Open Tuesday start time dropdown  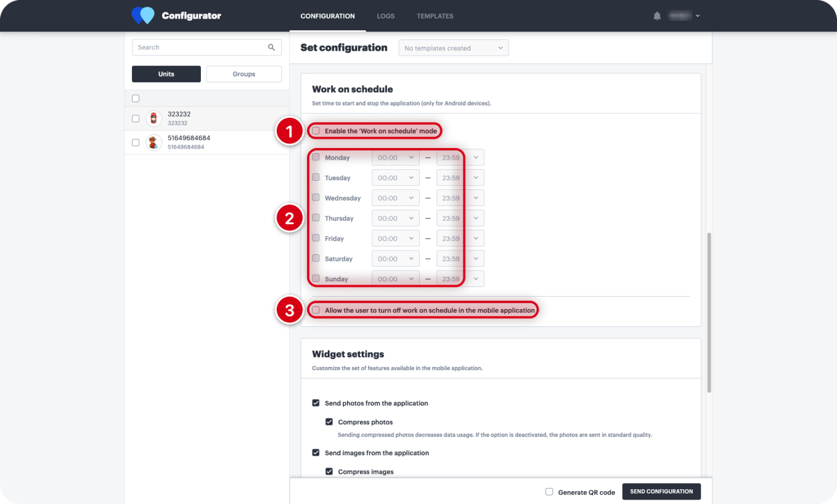pyautogui.click(x=395, y=178)
